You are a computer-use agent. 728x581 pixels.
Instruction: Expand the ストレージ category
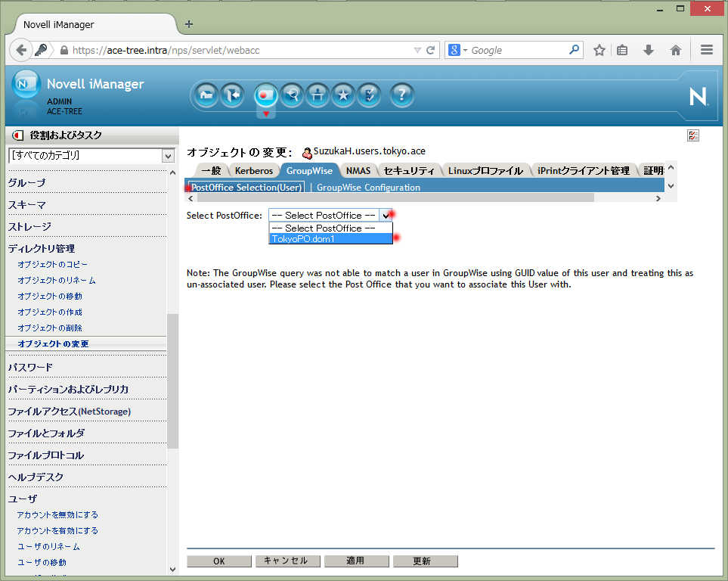[x=29, y=226]
